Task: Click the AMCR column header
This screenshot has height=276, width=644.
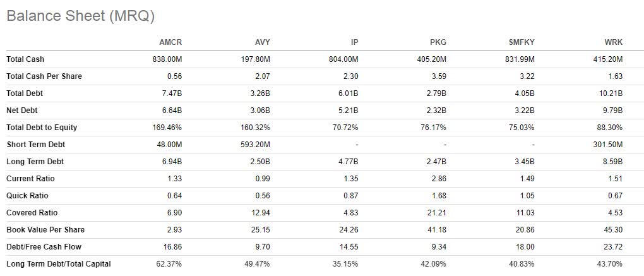Action: 170,42
